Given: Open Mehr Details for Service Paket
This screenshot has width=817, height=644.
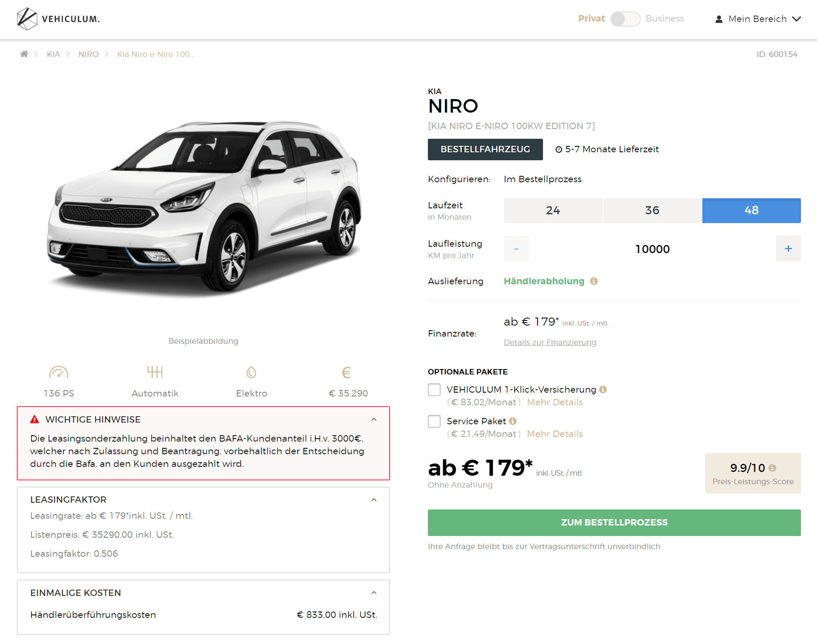Looking at the screenshot, I should point(555,434).
